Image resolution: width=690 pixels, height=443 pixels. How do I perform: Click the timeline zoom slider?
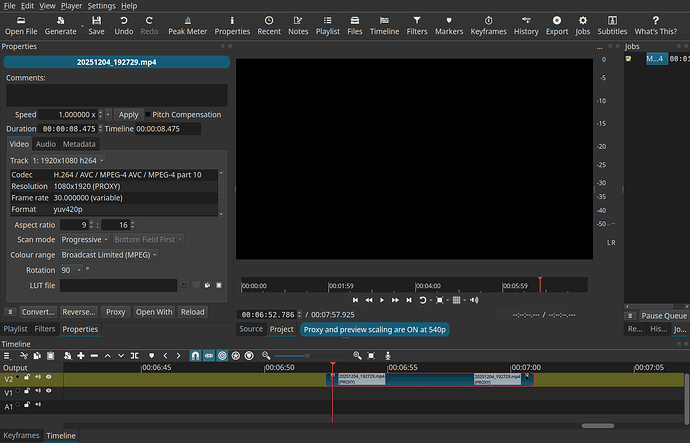coord(312,355)
